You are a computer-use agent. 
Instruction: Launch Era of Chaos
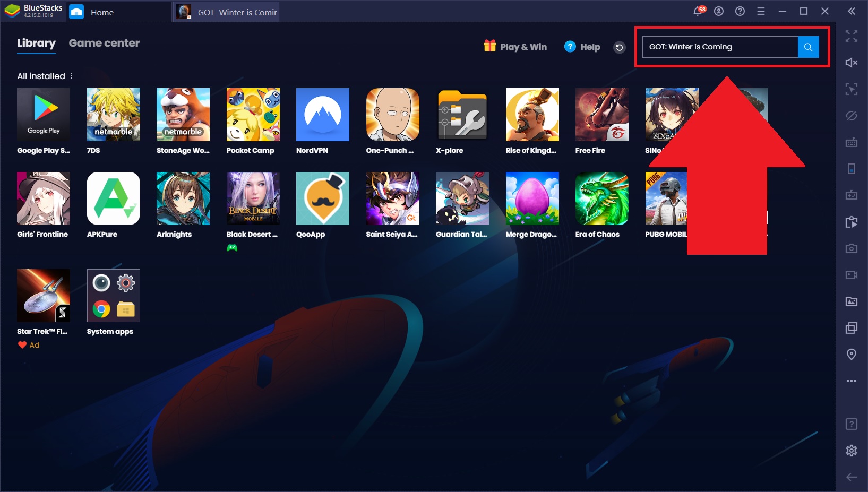click(x=602, y=198)
